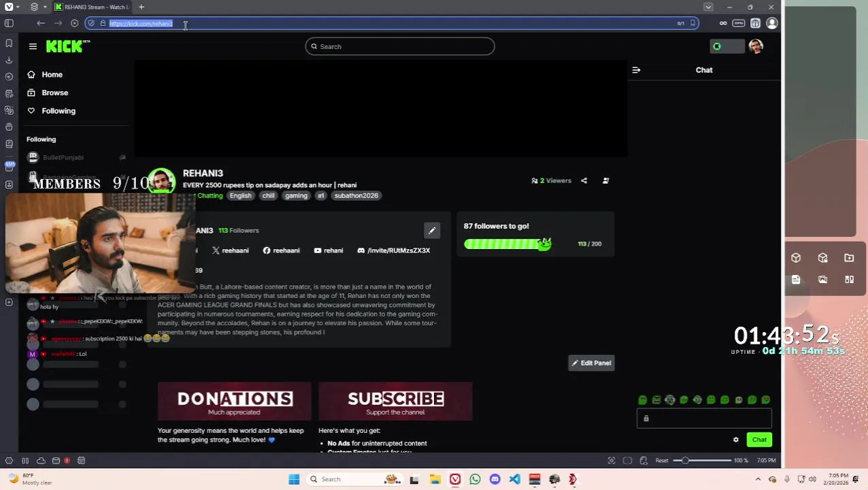Open the browser profile avatar

tap(771, 23)
